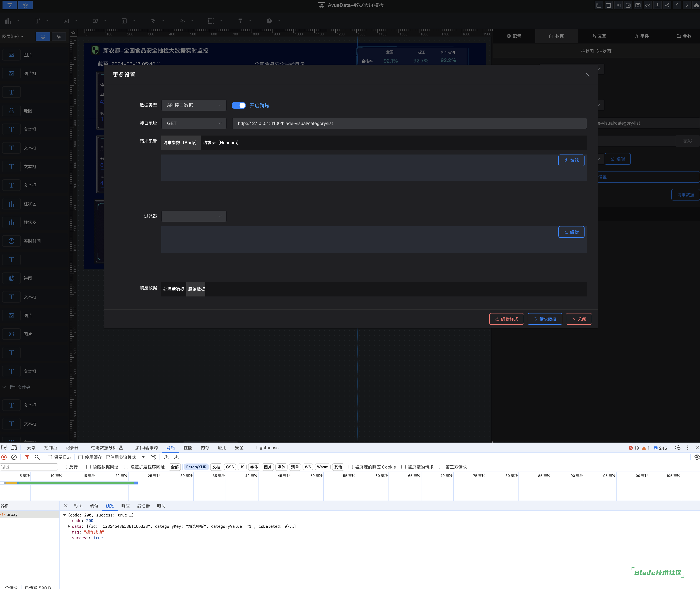This screenshot has width=700, height=589.
Task: Click 编辑 button under 过滤器
Action: [571, 232]
